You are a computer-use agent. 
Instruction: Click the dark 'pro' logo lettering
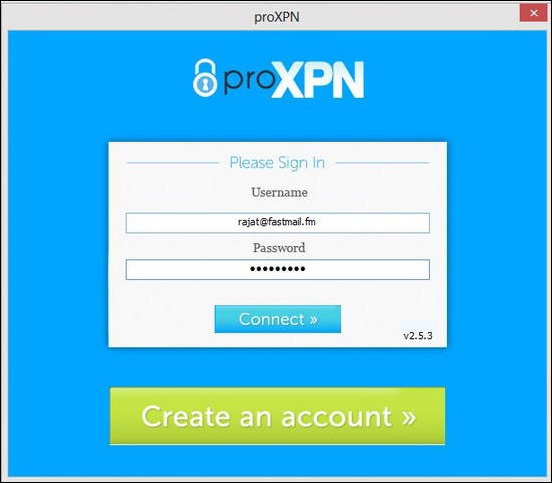point(249,79)
